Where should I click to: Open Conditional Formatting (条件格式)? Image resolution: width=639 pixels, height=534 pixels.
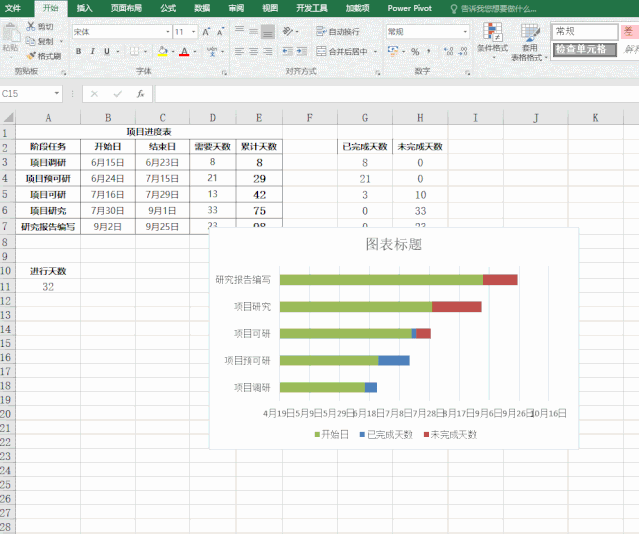(x=492, y=41)
